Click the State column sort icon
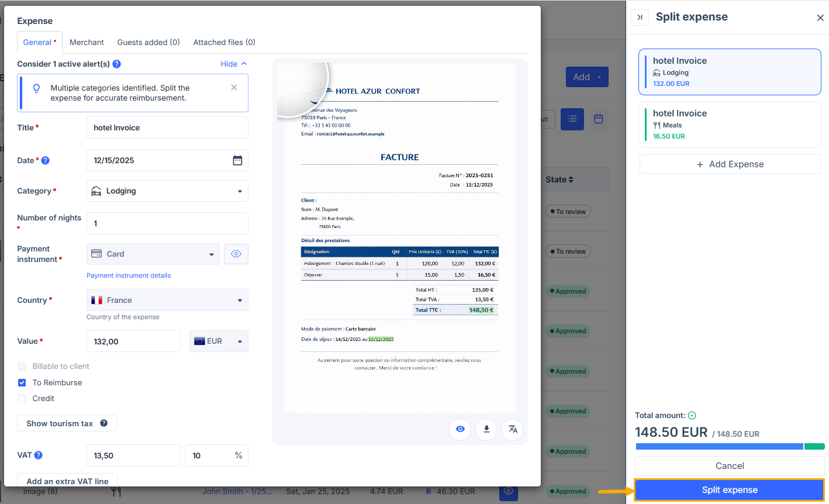The image size is (829, 504). pos(571,179)
